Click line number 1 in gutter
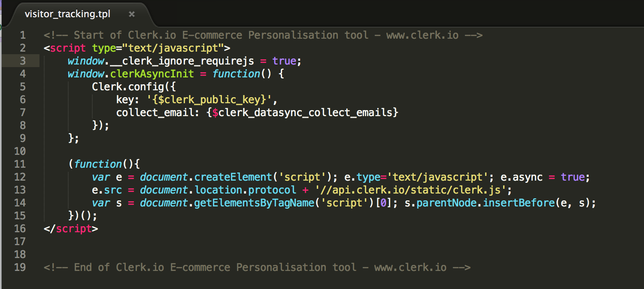Screen dimensions: 644x289 coord(22,35)
